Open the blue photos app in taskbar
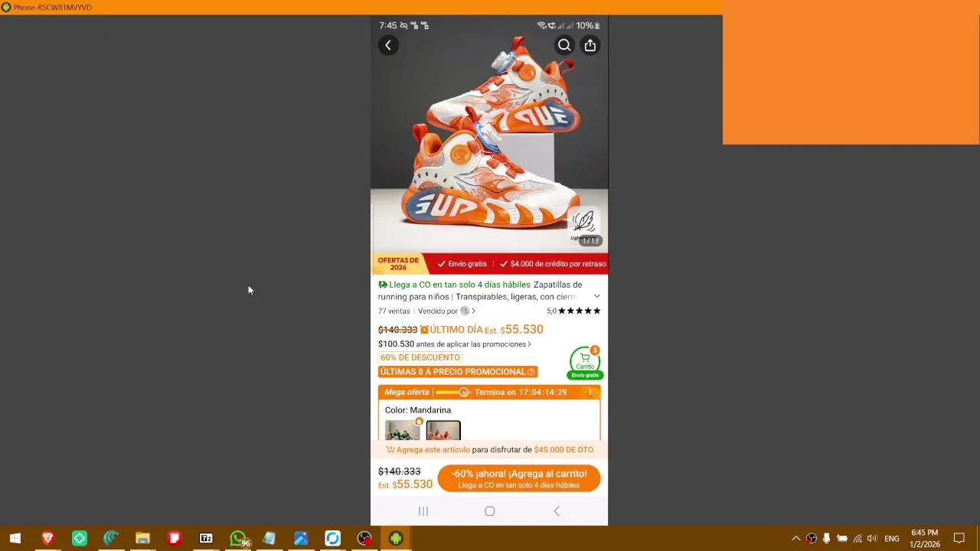 pyautogui.click(x=301, y=538)
